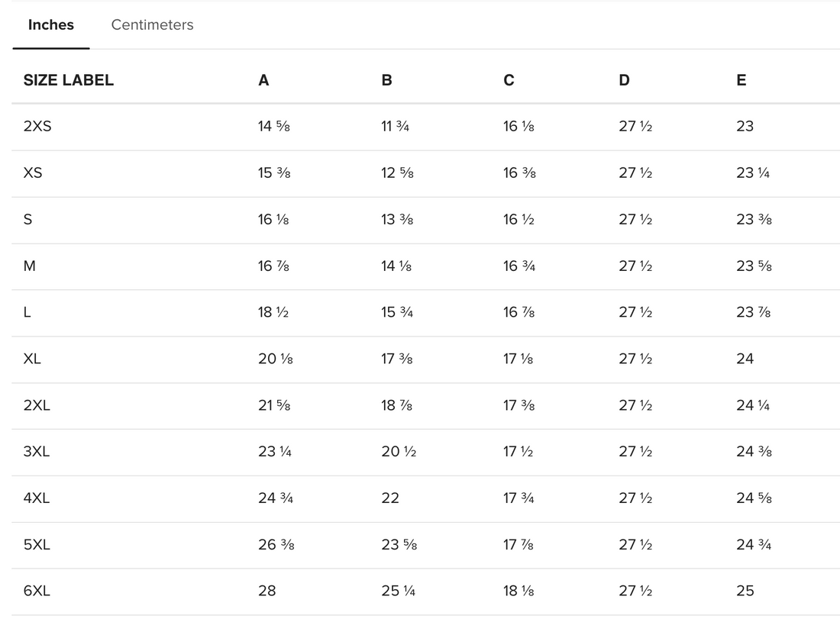The image size is (840, 635).
Task: Click the E value 24 for XL
Action: pyautogui.click(x=745, y=359)
